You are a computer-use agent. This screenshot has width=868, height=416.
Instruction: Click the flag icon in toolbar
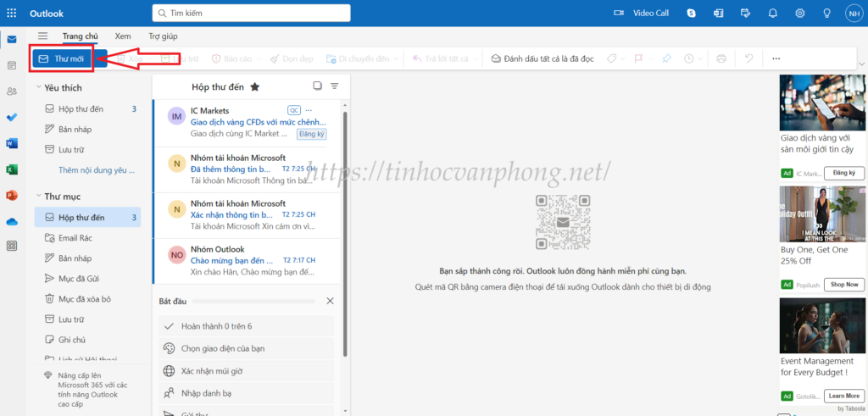[638, 58]
